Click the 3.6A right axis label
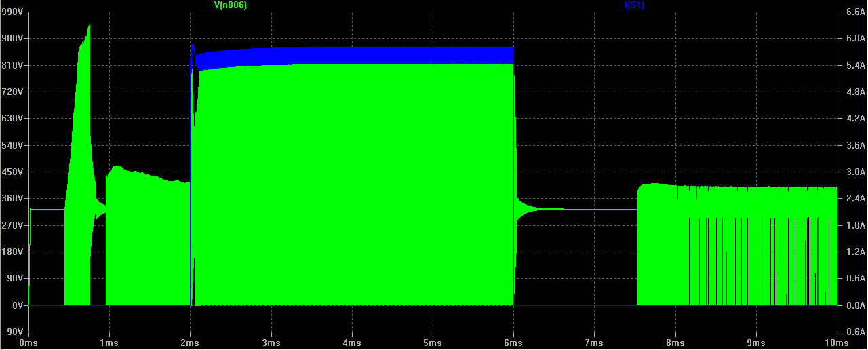The image size is (868, 350). tap(854, 146)
